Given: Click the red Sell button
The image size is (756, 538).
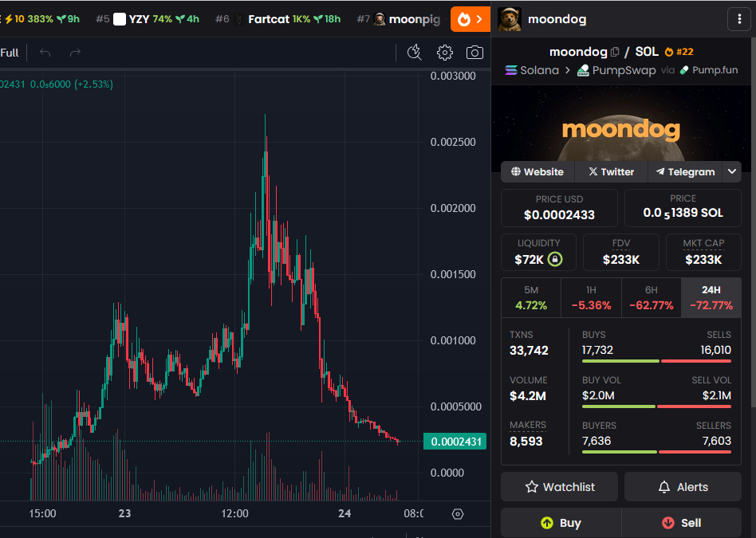Looking at the screenshot, I should 682,523.
